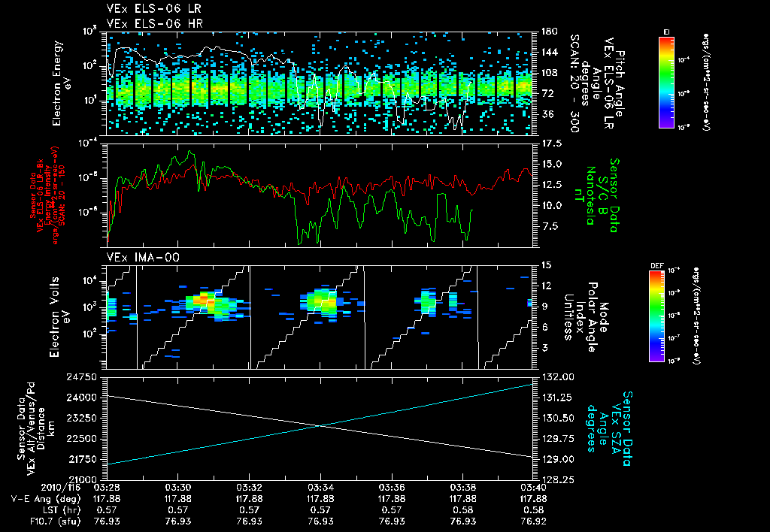Click the 'Electron Volts eV' axis label
This screenshot has height=532, width=770.
(59, 316)
